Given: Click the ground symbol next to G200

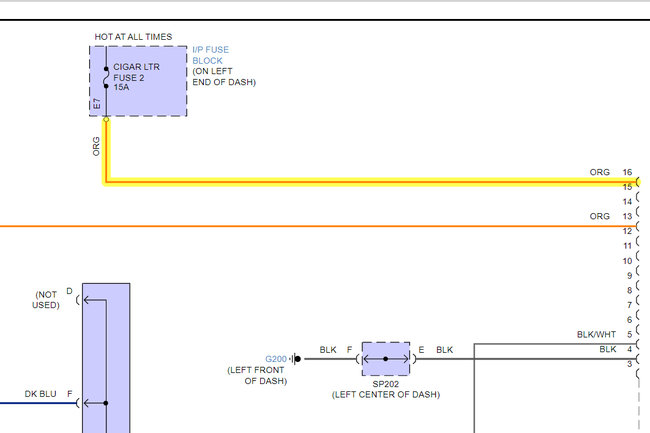Looking at the screenshot, I should pyautogui.click(x=296, y=359).
